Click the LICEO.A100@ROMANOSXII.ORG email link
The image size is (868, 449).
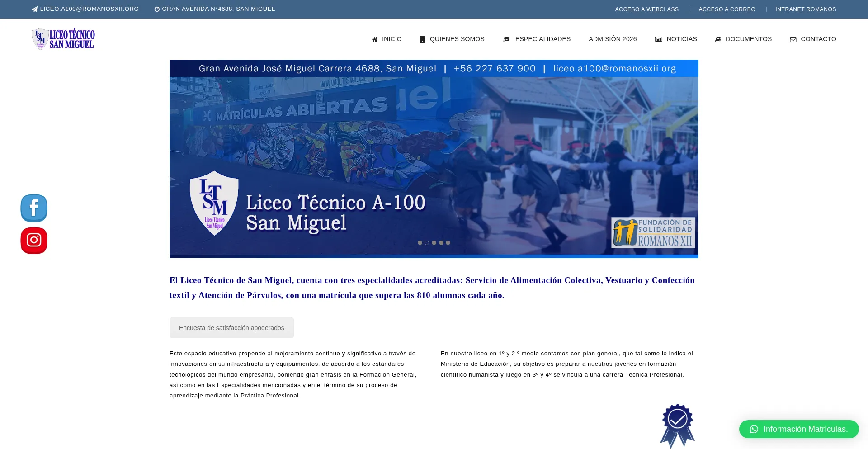pos(85,9)
